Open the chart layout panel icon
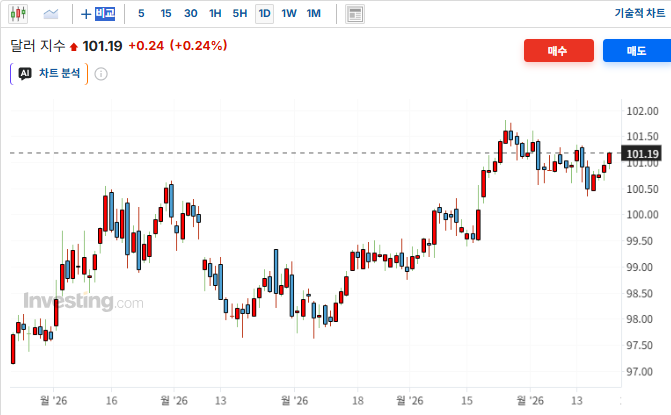 click(x=355, y=14)
